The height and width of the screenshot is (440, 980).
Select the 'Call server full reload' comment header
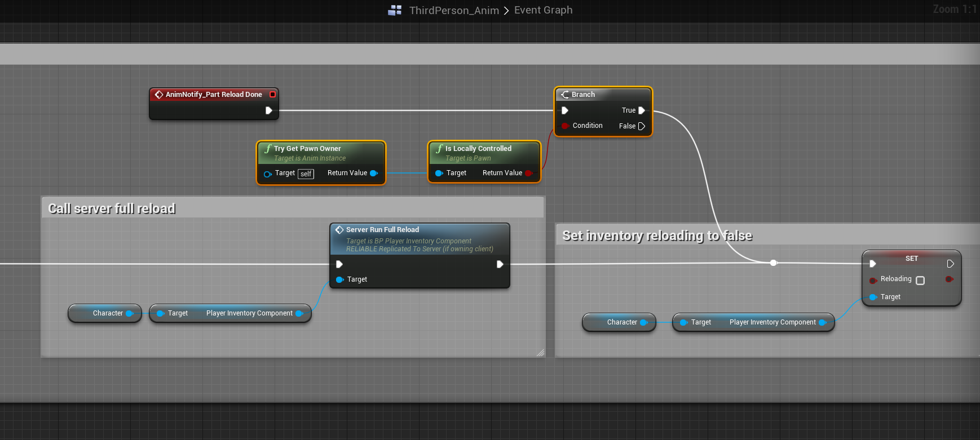(112, 208)
